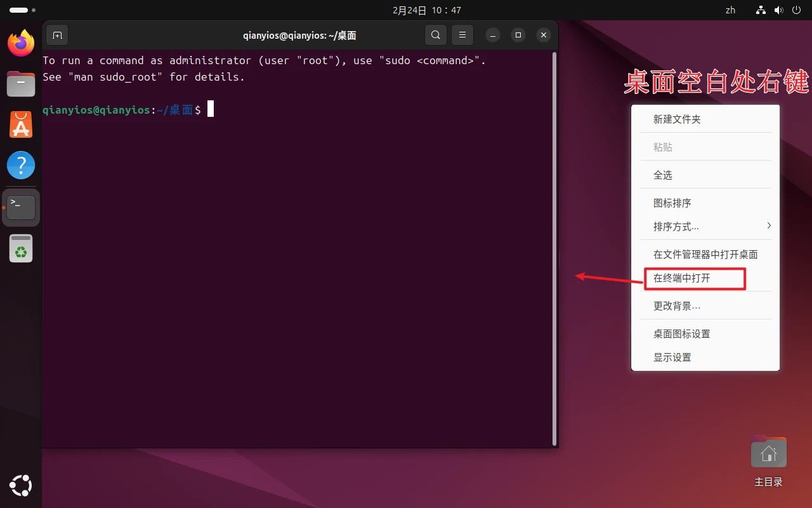The height and width of the screenshot is (508, 812).
Task: Click 显示设置 in the context menu
Action: click(x=672, y=358)
